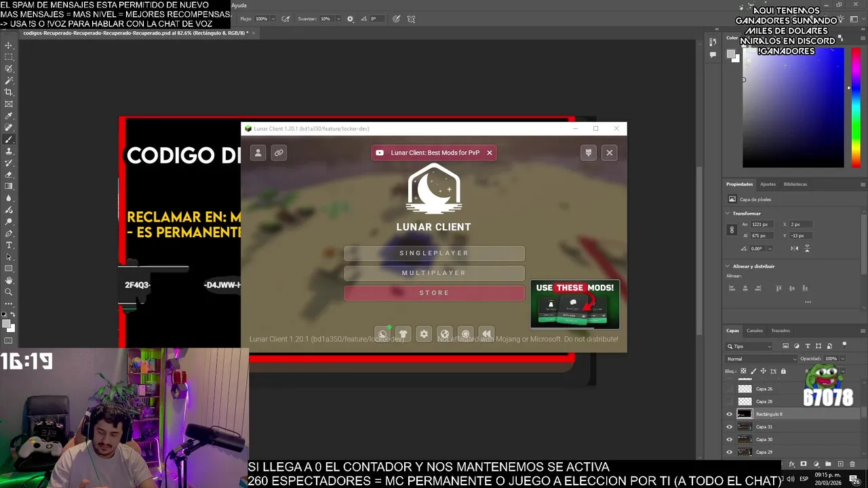
Task: Create a new layer in Capas panel
Action: (840, 464)
